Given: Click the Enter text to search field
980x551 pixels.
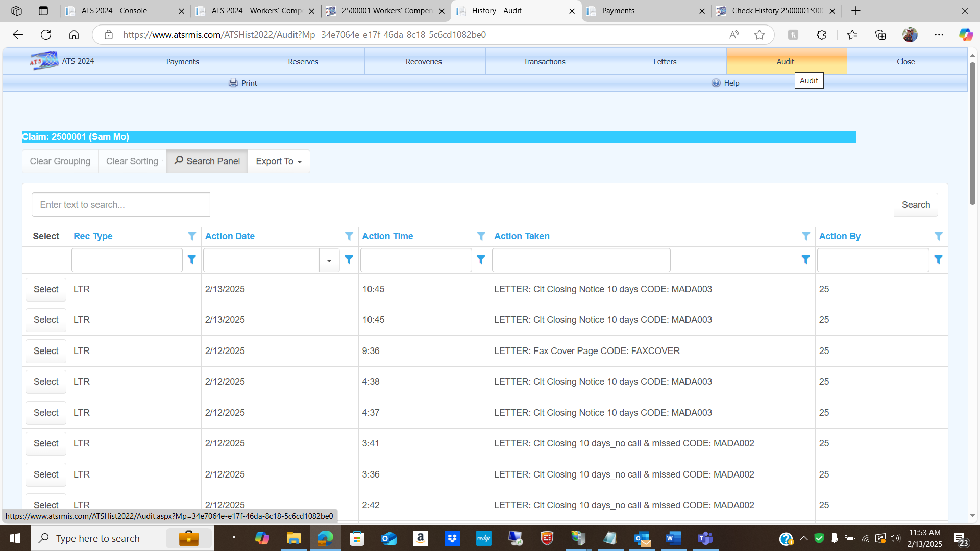Looking at the screenshot, I should click(121, 205).
